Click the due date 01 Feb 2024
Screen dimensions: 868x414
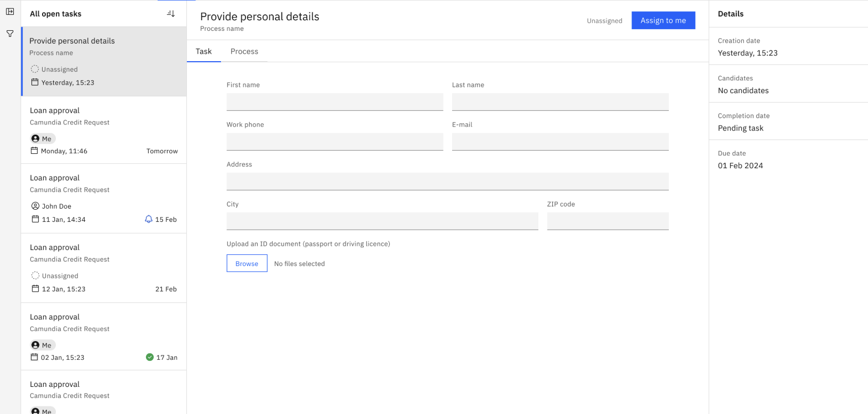click(x=740, y=165)
